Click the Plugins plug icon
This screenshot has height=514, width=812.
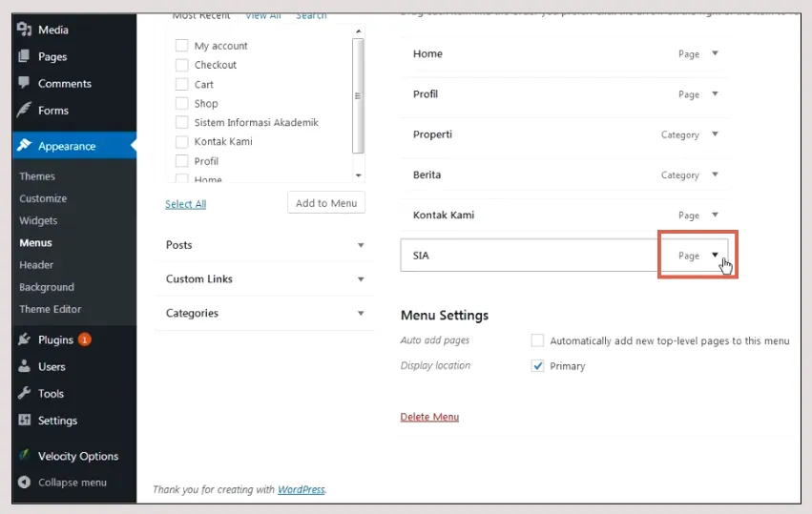click(x=24, y=339)
